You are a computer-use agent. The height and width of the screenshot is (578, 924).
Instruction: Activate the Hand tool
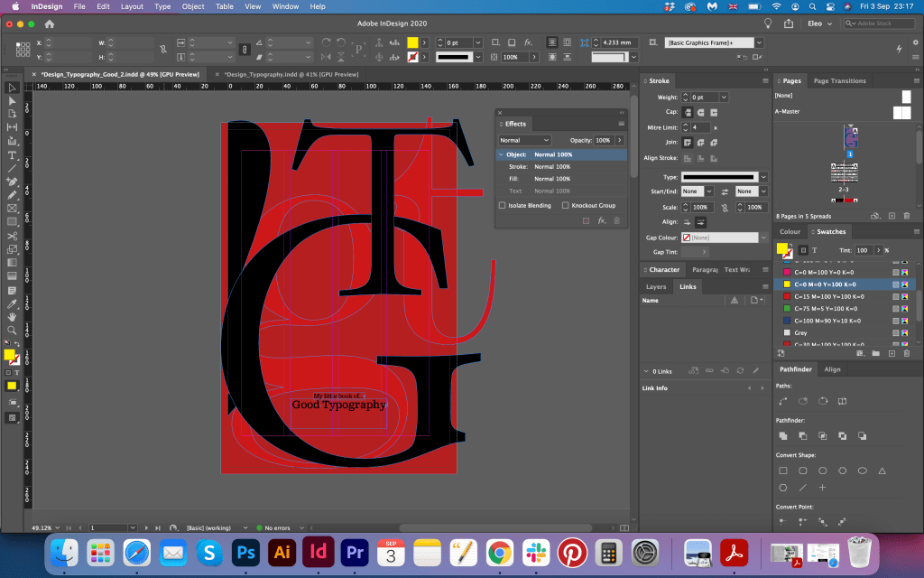pos(12,316)
